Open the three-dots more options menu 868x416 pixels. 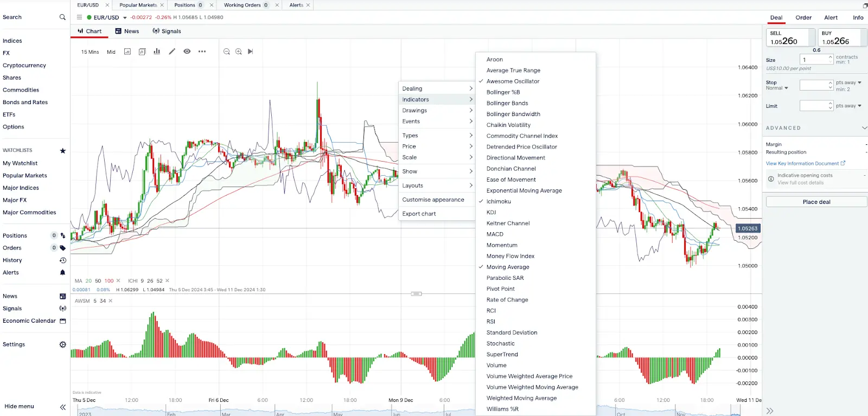pyautogui.click(x=202, y=52)
